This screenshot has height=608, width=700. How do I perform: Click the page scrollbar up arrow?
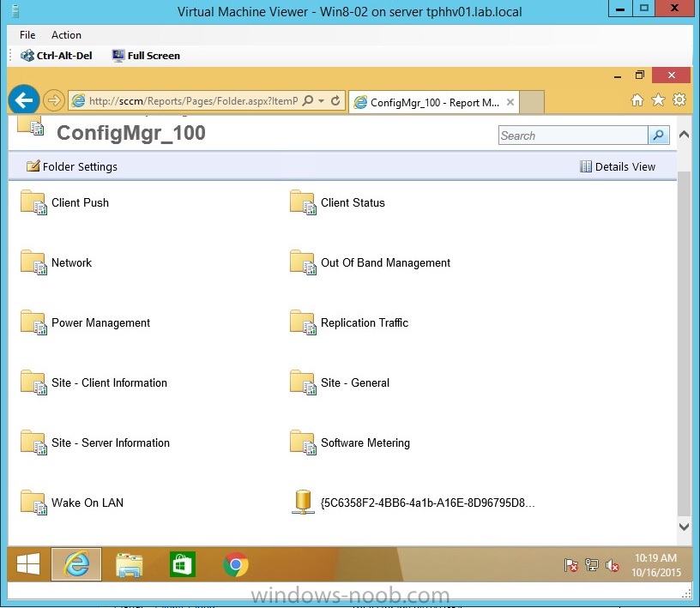click(684, 134)
